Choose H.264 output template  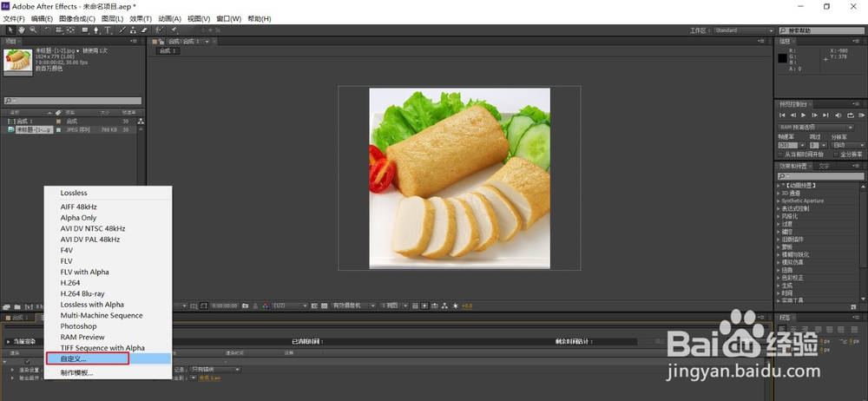tap(108, 282)
